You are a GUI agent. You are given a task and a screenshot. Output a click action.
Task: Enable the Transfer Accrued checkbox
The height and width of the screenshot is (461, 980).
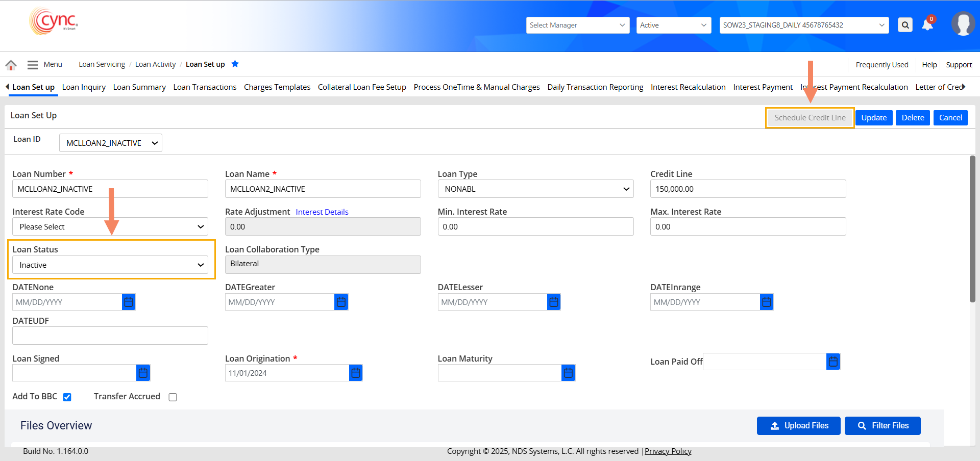click(x=173, y=397)
